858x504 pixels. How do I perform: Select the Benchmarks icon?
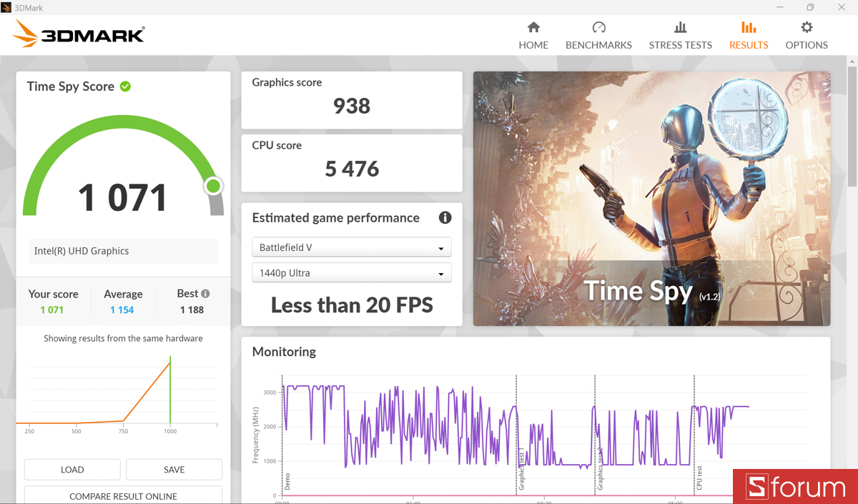[x=598, y=27]
